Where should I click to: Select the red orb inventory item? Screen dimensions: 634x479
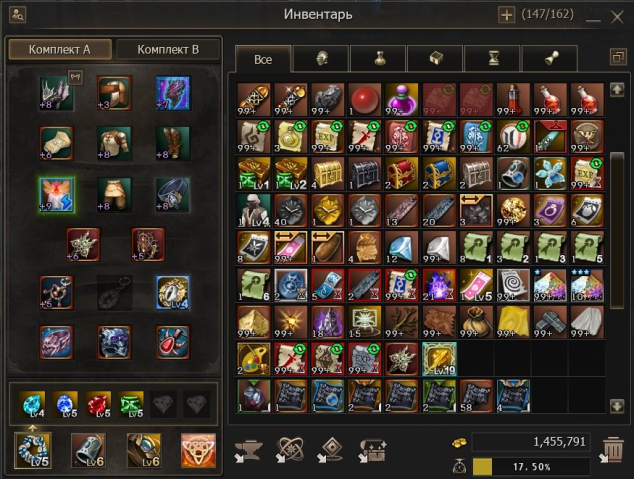pyautogui.click(x=365, y=100)
